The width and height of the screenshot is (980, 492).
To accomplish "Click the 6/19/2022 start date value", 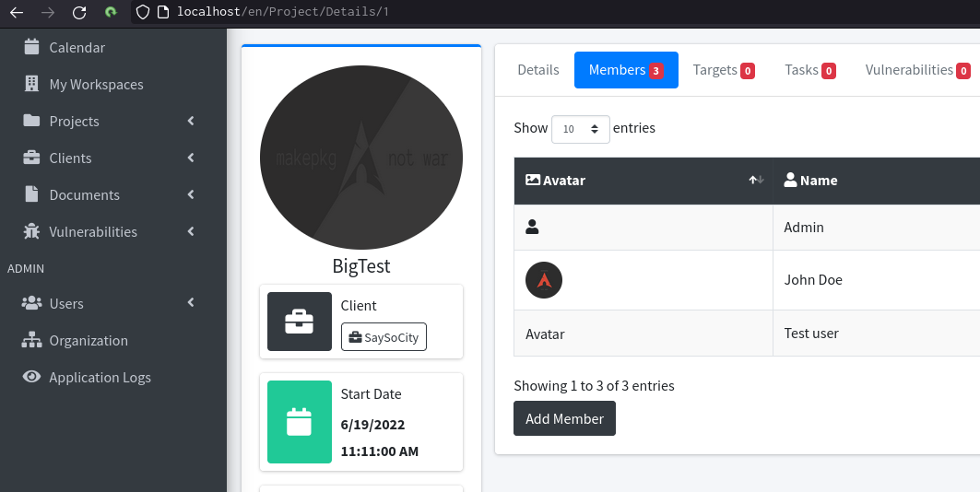I will click(x=372, y=425).
